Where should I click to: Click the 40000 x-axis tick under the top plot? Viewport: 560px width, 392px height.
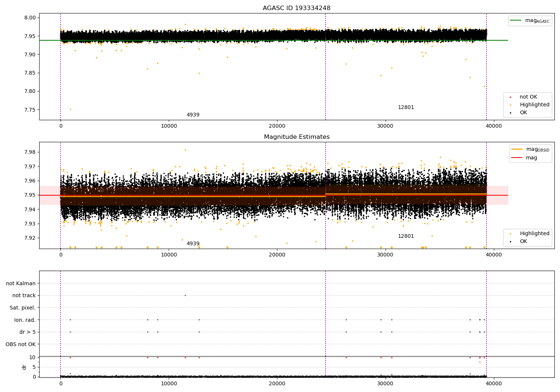494,126
